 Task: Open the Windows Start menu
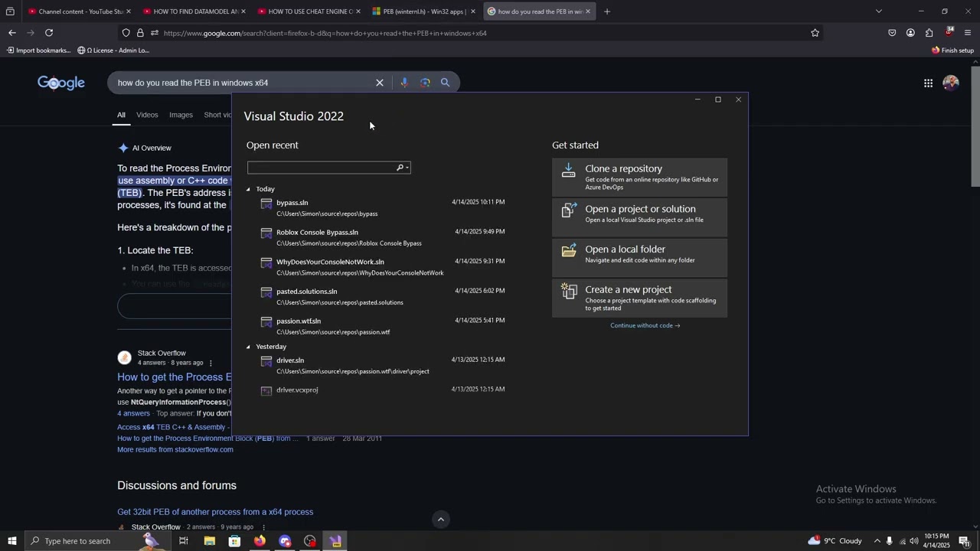[x=11, y=541]
